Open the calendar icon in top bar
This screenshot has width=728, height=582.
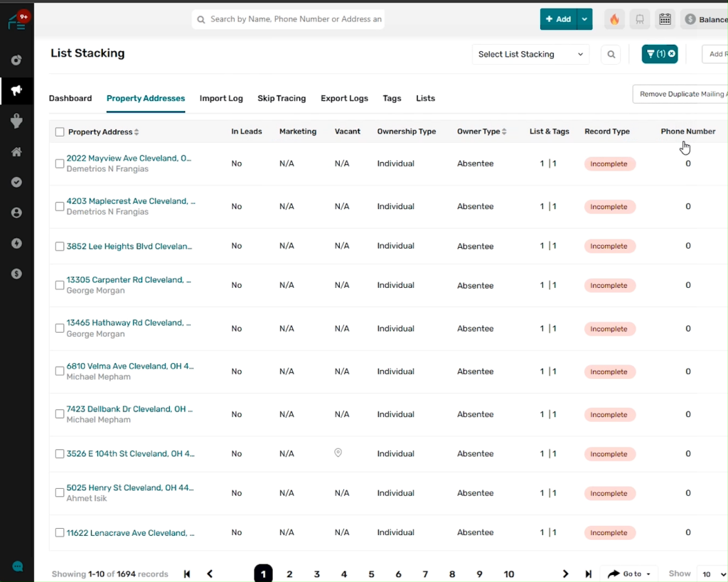point(665,19)
